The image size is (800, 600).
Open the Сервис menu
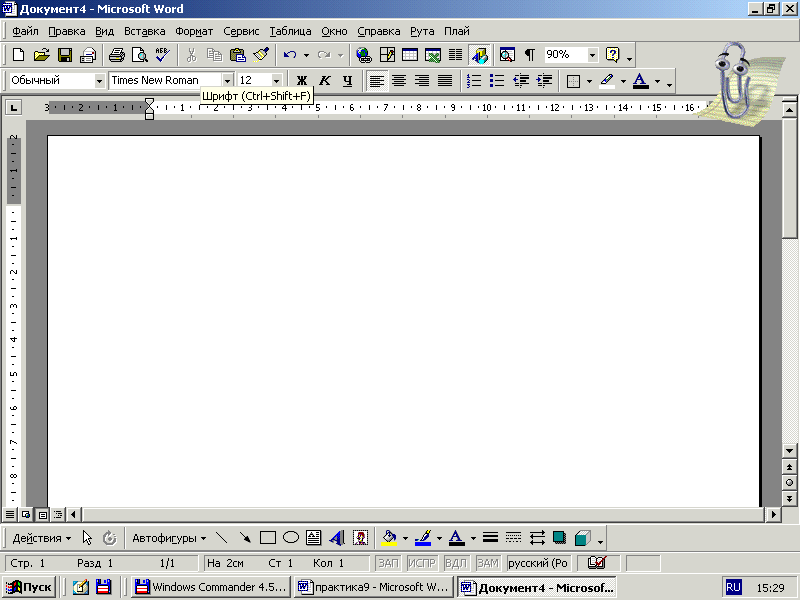tap(241, 31)
